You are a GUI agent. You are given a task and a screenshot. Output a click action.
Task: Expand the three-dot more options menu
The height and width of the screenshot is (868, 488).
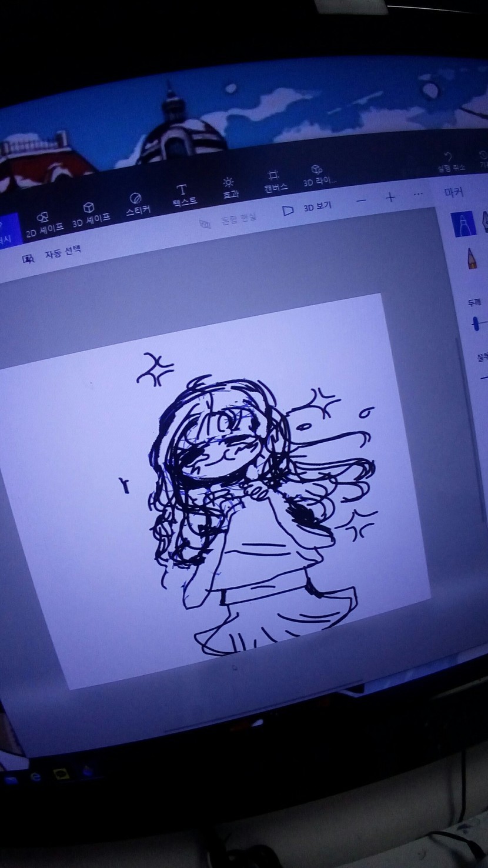(418, 193)
